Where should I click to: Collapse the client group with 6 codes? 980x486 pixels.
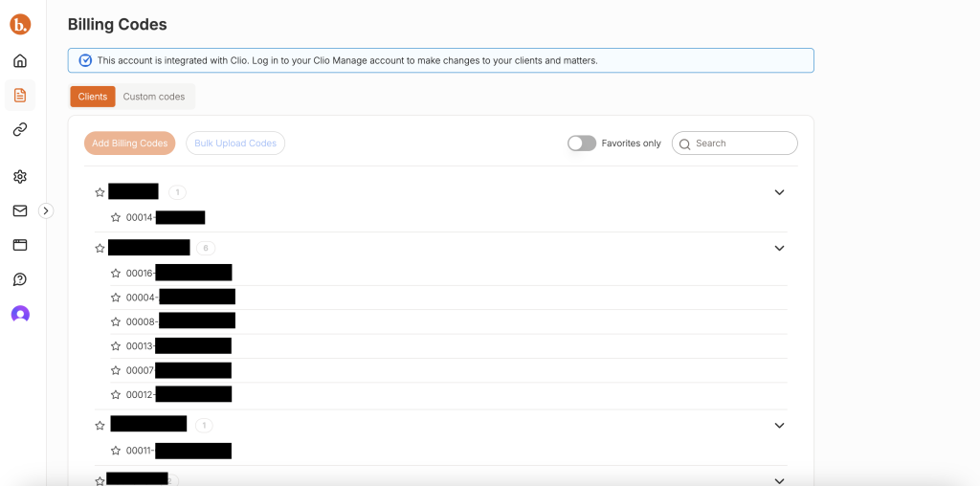779,248
